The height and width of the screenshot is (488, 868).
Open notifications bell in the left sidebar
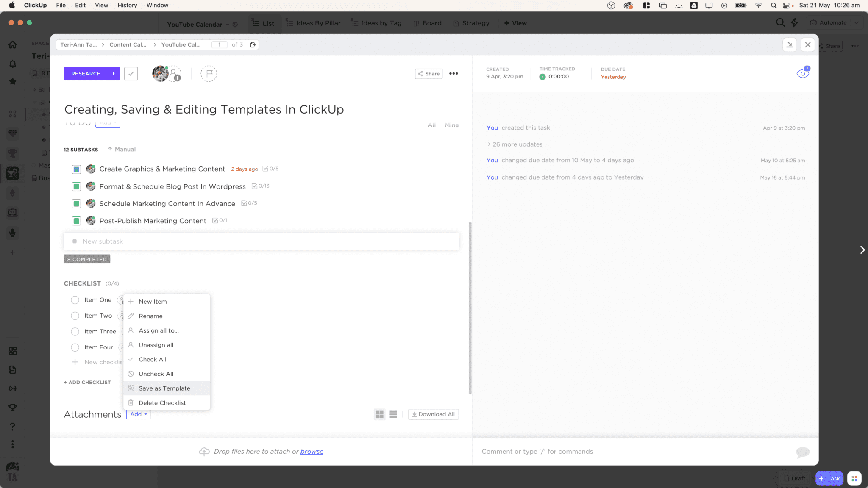[12, 63]
